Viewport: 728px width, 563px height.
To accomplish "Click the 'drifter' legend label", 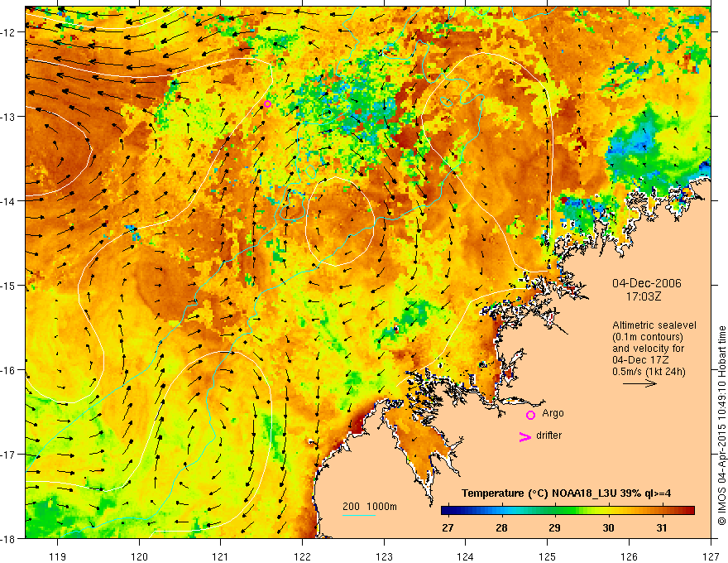I will pos(548,435).
